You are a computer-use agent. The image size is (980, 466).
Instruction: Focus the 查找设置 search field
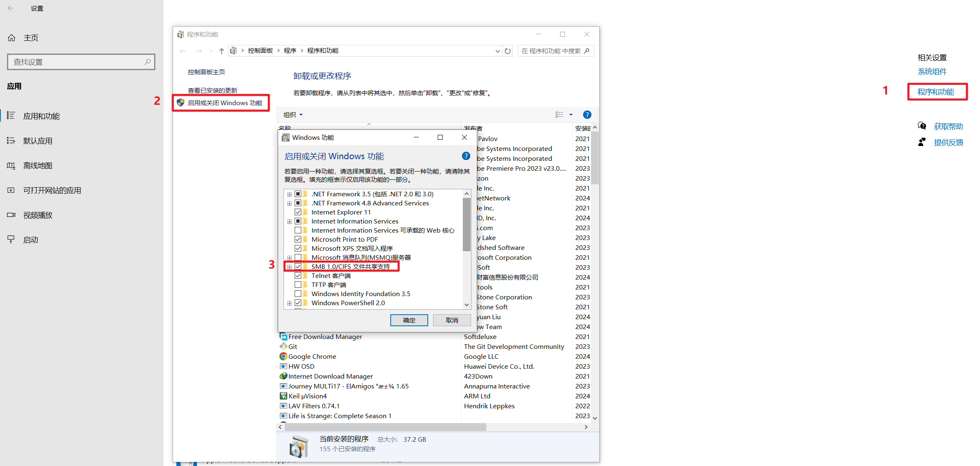click(81, 62)
